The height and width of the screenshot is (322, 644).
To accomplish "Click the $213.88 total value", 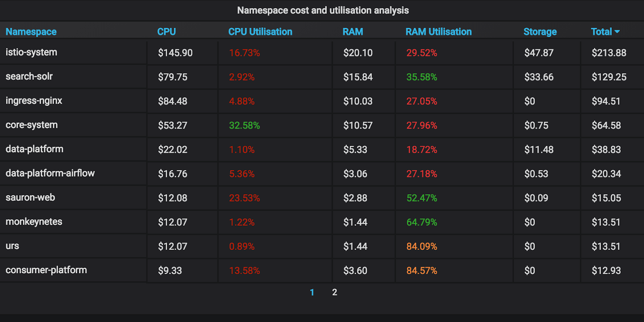I will [609, 53].
